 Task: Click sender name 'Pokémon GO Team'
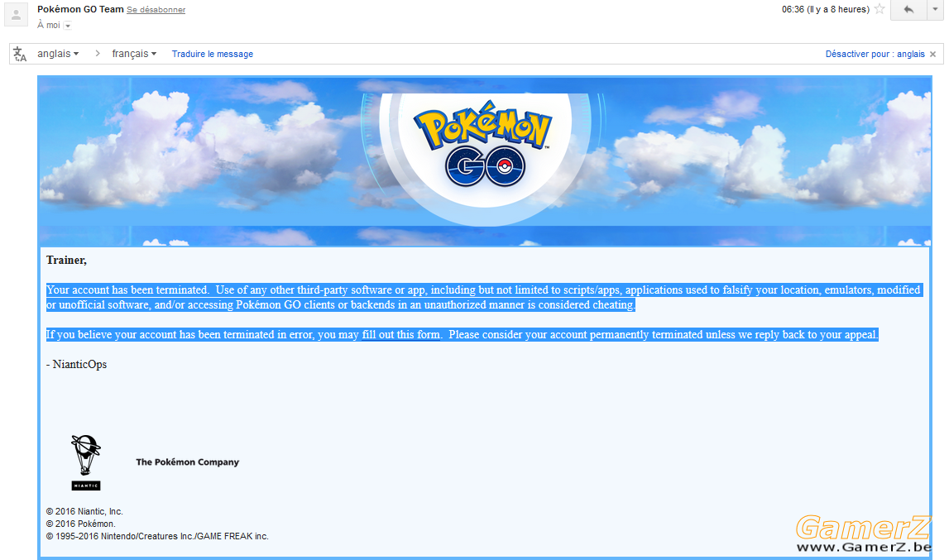(x=80, y=9)
